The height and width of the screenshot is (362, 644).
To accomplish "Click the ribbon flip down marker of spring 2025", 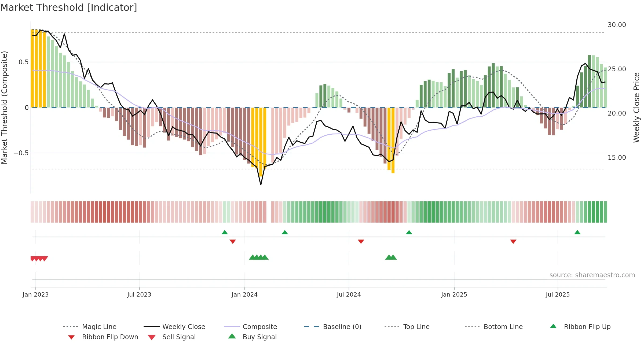I will click(x=513, y=242).
